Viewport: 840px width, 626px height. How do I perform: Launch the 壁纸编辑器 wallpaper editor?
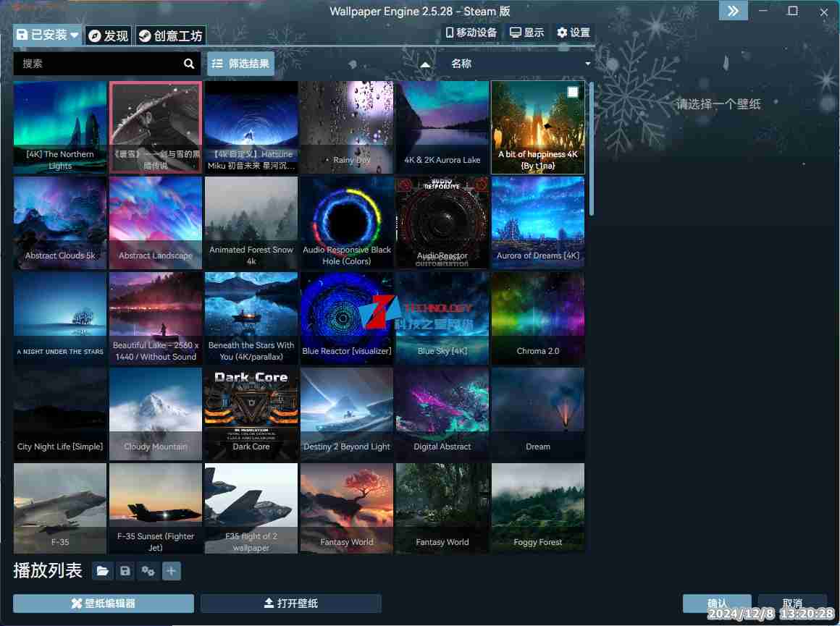pyautogui.click(x=103, y=604)
